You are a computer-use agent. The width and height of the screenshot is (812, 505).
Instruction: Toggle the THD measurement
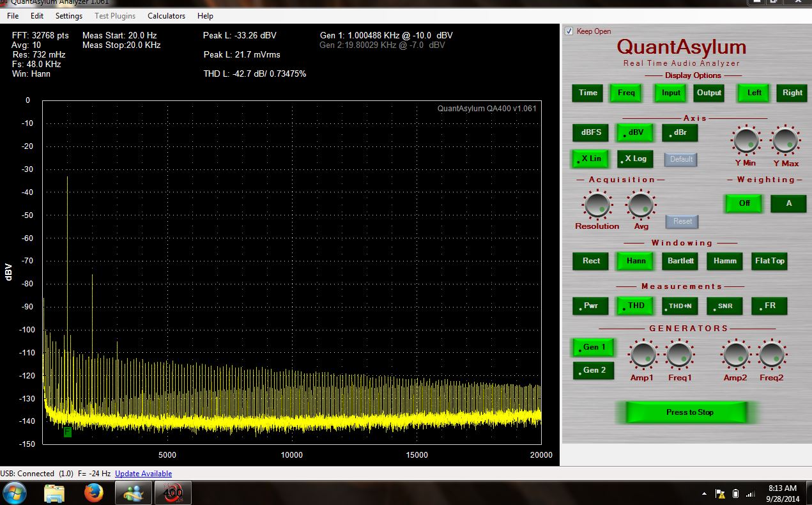point(636,306)
